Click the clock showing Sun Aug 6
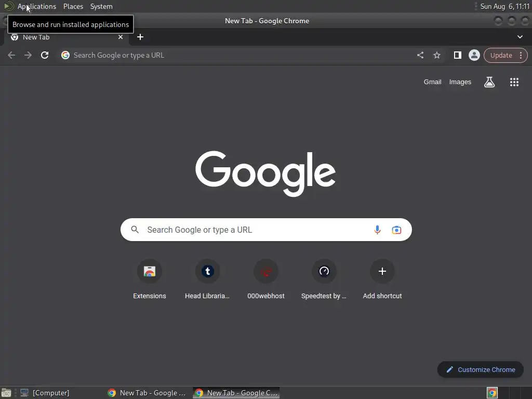The width and height of the screenshot is (532, 399). pos(504,6)
